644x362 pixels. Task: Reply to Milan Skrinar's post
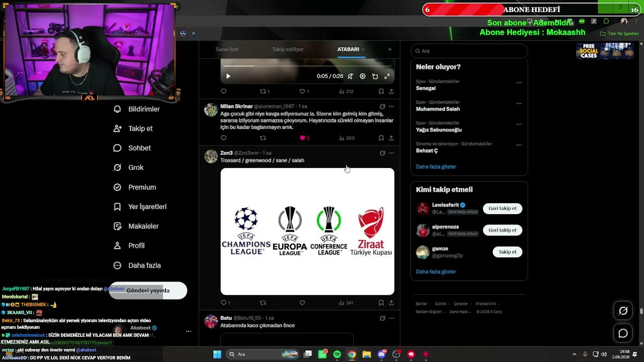(224, 138)
